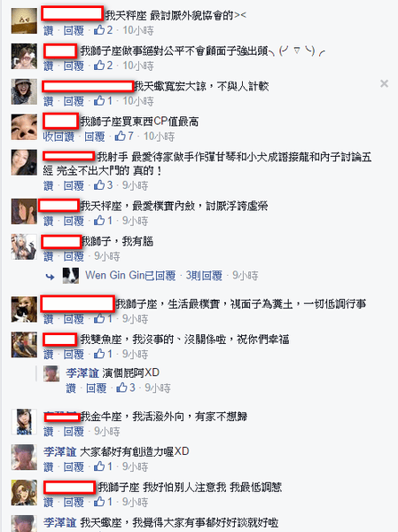Viewport: 398px width, 532px height.
Task: Click reply arrow icon beside Wen Gin Gin
Action: tap(51, 277)
